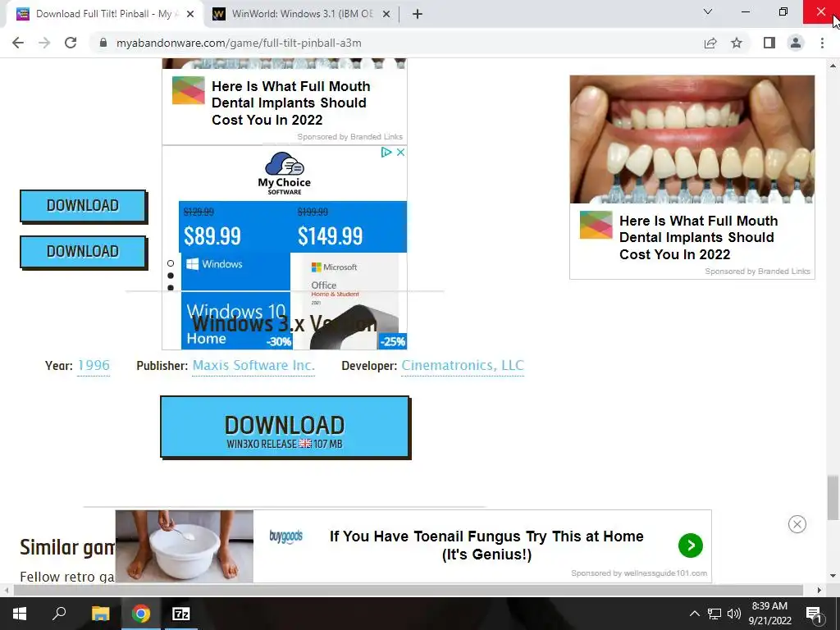Click the vertical scrollbar thumb
The width and height of the screenshot is (840, 630).
coord(833,497)
